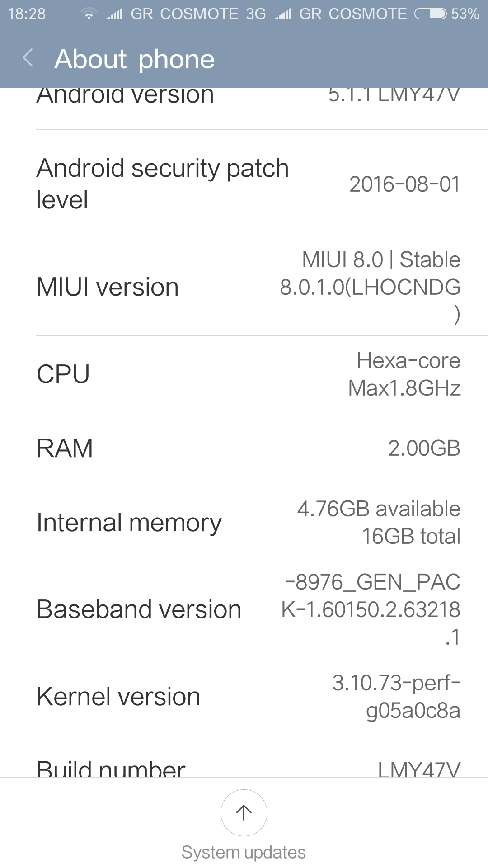Tap the battery icon in status bar
This screenshot has width=488, height=868.
pos(430,14)
